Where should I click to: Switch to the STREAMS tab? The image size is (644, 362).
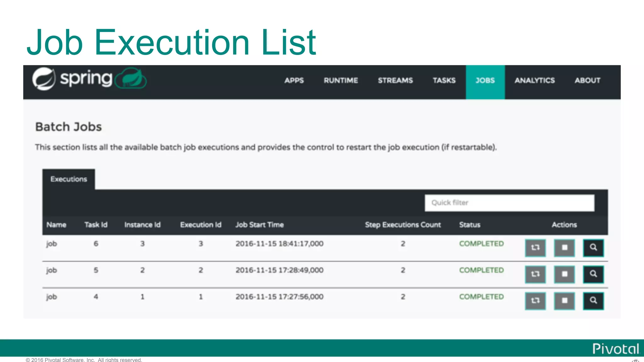pos(395,81)
